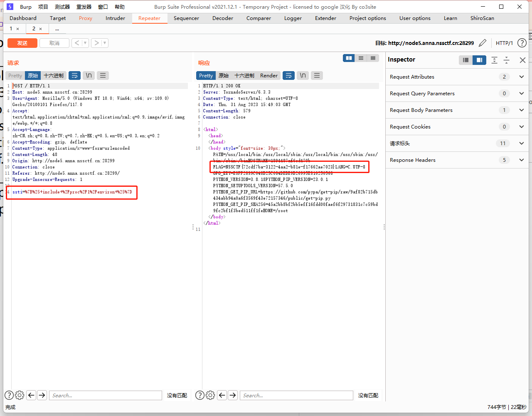Toggle word wrap in request pane
Screen dimensions: 532x416
(x=75, y=75)
